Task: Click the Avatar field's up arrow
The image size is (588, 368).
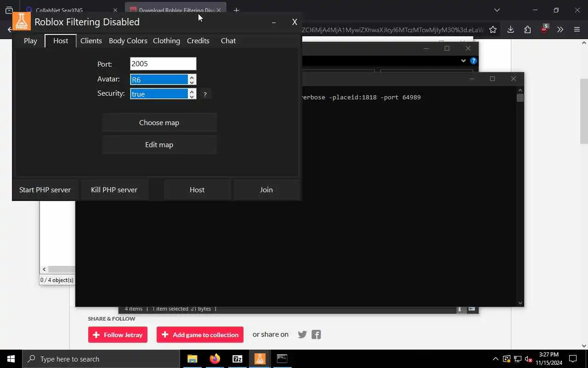Action: (x=192, y=77)
